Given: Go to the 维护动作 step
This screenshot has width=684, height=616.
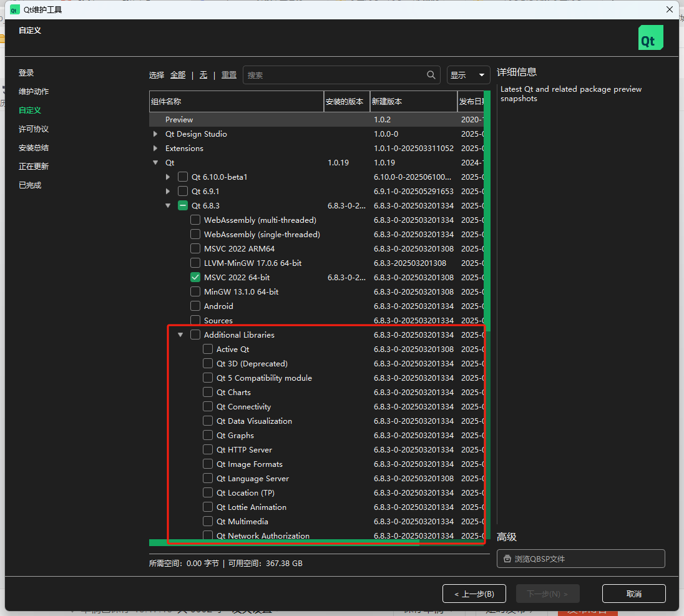Looking at the screenshot, I should click(34, 92).
